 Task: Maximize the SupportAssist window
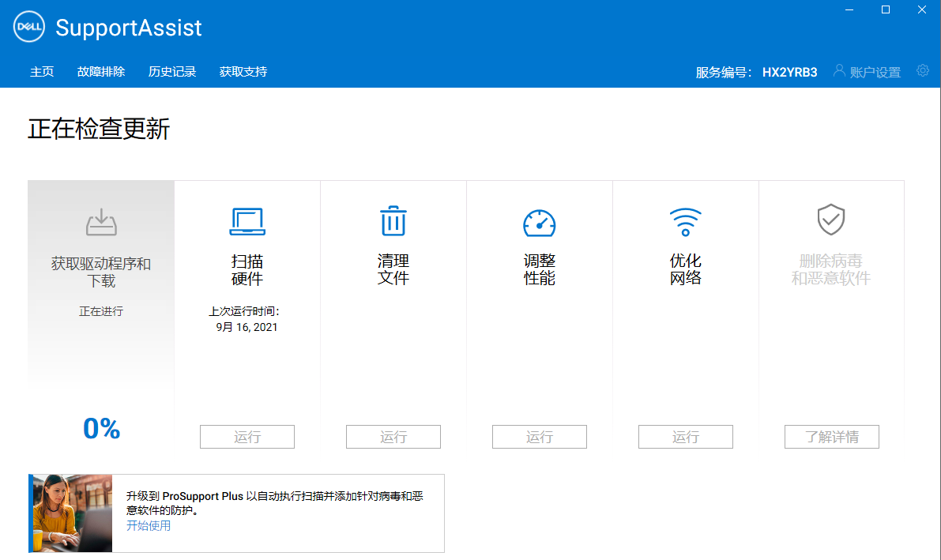(885, 10)
